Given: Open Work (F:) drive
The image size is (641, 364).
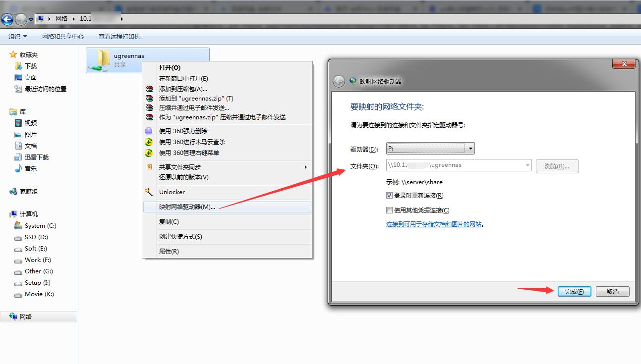Looking at the screenshot, I should coord(38,260).
